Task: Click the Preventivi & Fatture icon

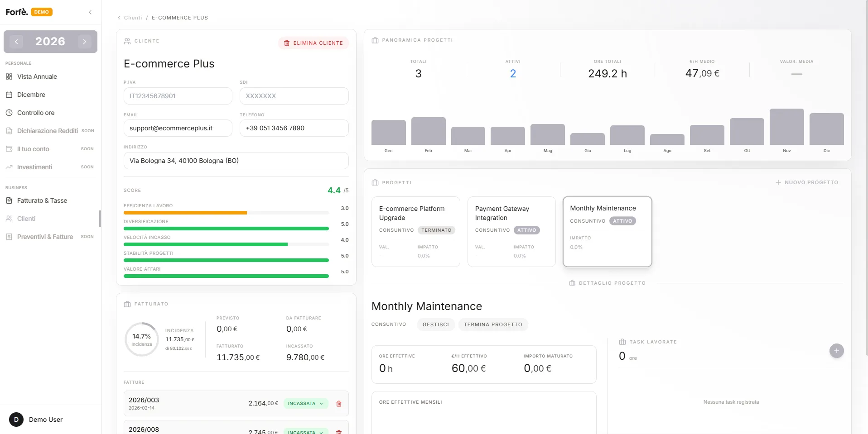Action: pos(9,237)
